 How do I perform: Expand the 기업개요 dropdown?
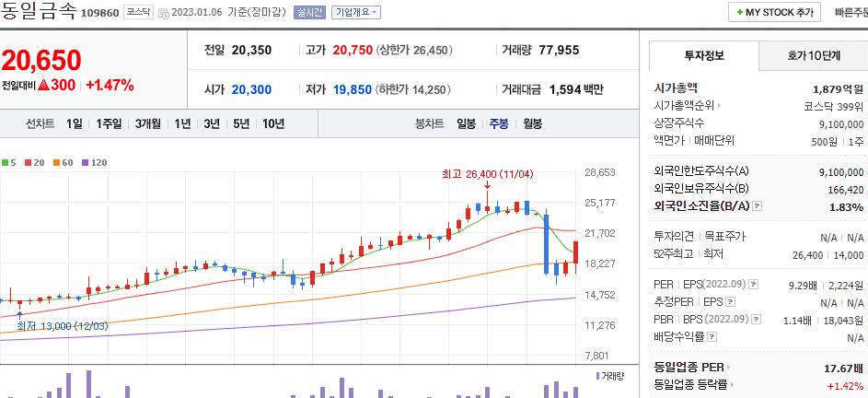tap(355, 12)
